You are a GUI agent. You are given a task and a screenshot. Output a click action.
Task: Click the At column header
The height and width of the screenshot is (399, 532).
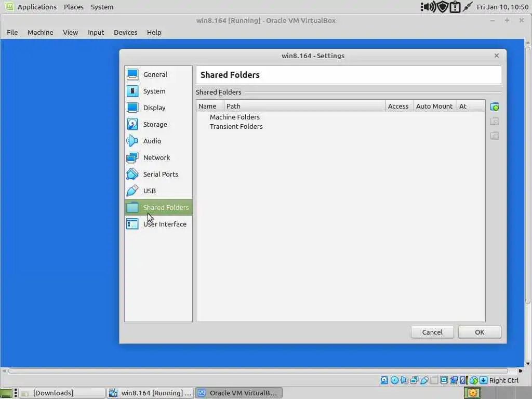click(471, 106)
